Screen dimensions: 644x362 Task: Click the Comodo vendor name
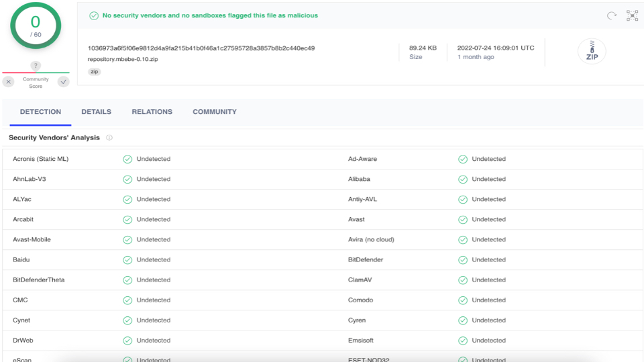tap(361, 300)
